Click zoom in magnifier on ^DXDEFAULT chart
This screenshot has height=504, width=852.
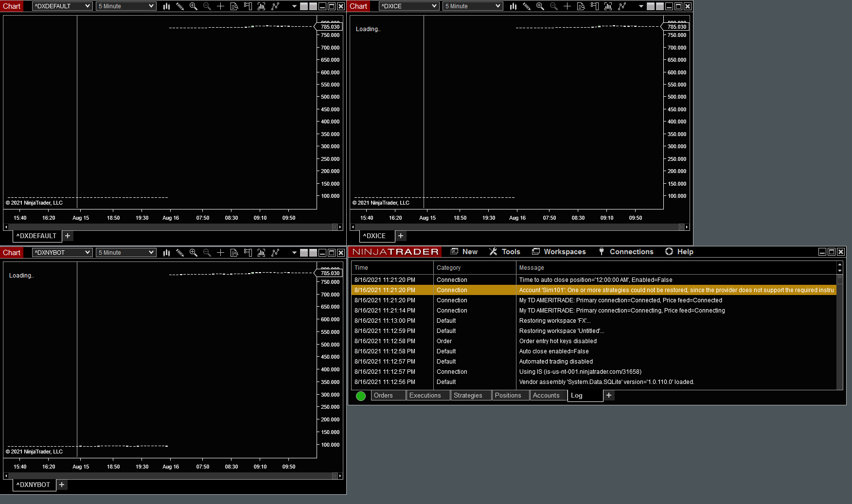click(194, 6)
